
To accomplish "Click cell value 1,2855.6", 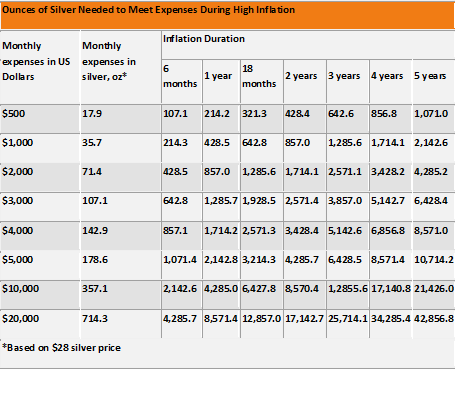I will point(348,289).
